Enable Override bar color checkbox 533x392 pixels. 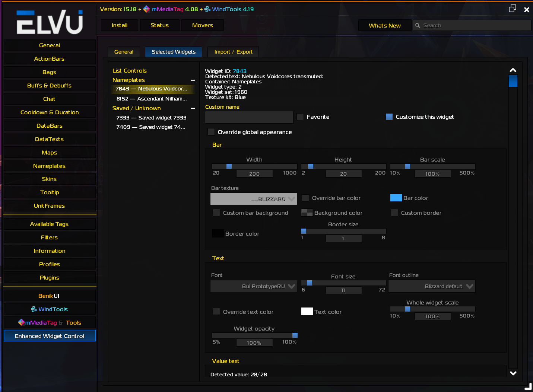point(305,198)
